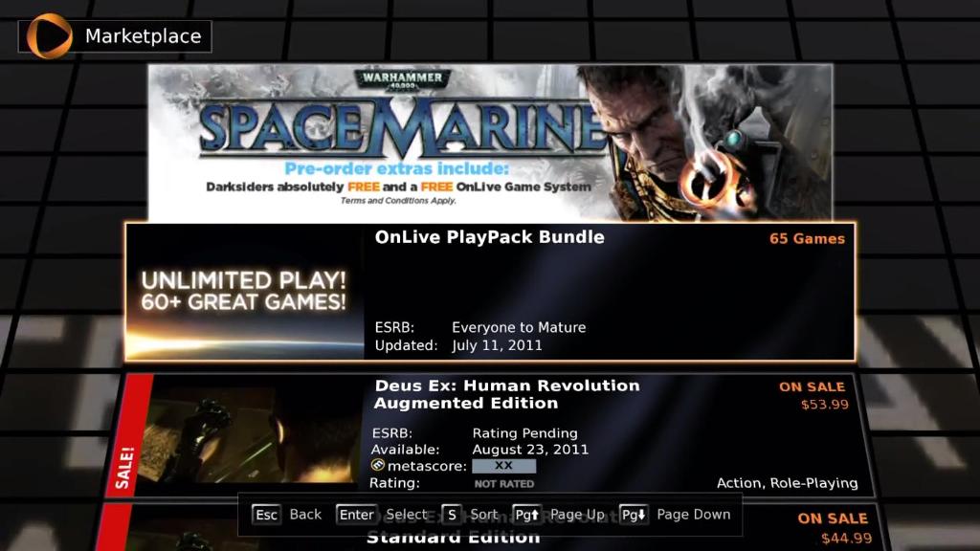
Task: Click 'Everyone to Mature' ESRB value
Action: (519, 327)
